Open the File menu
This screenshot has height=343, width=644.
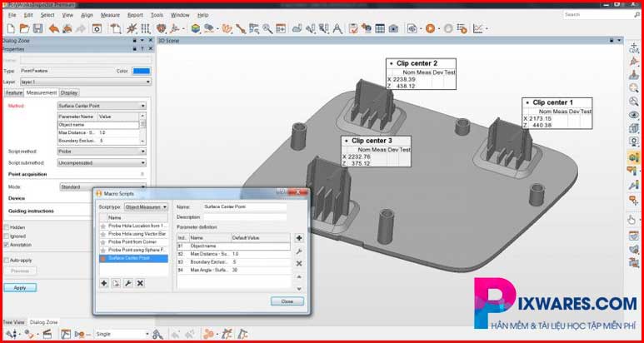[12, 15]
